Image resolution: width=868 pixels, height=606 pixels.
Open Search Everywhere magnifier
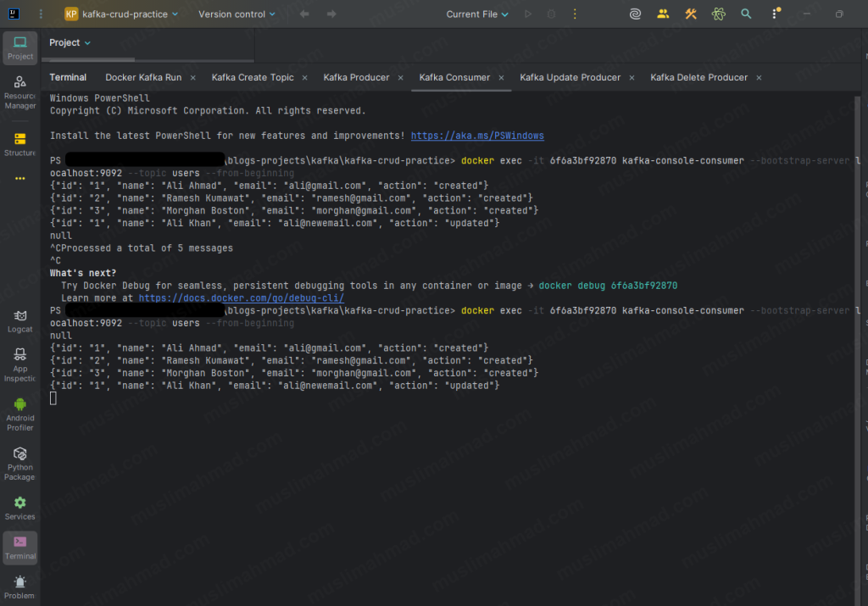[x=746, y=14]
